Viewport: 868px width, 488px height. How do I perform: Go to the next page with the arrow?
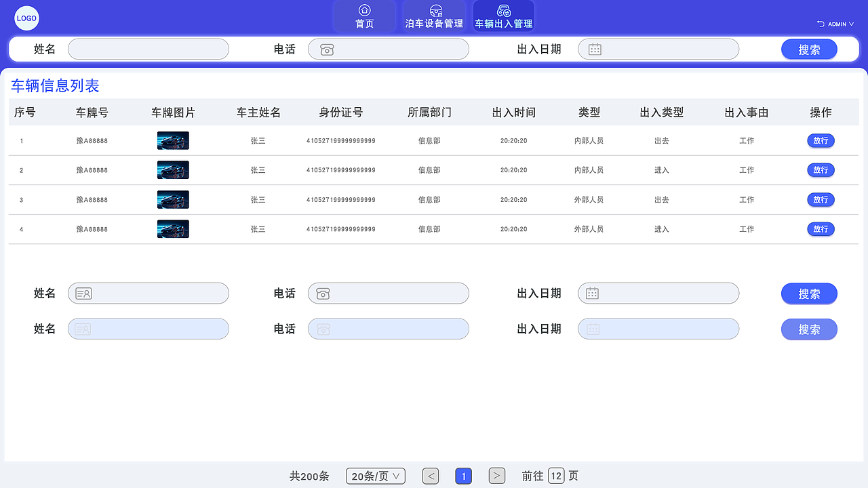496,476
